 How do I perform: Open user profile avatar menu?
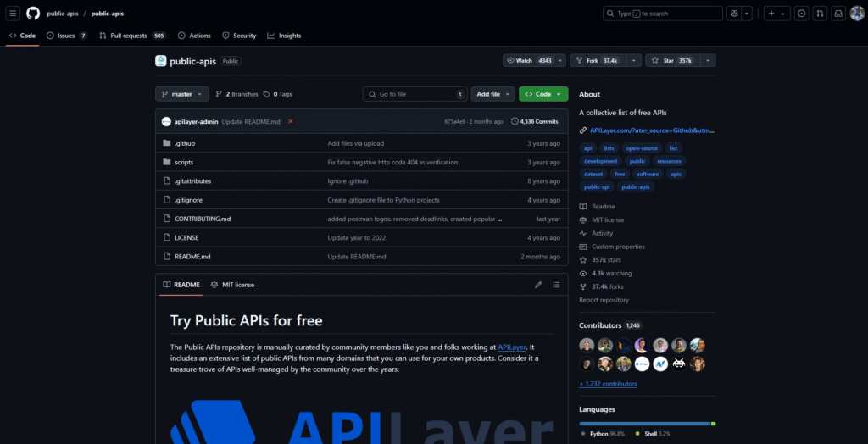[x=857, y=14]
